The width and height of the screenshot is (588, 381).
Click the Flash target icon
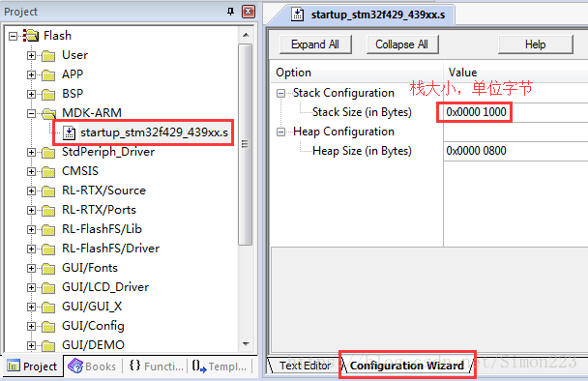[x=31, y=36]
